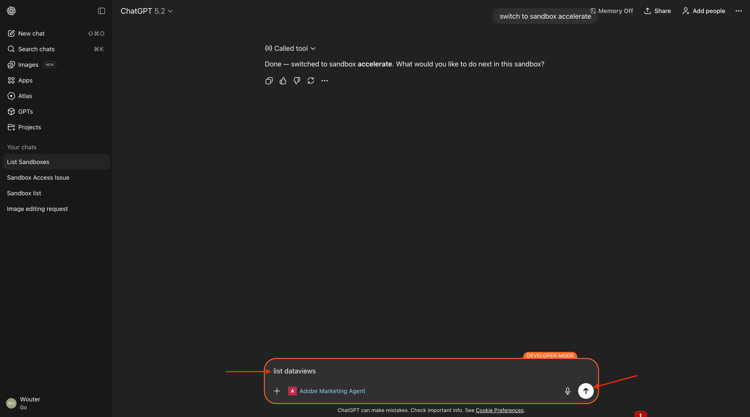Expand the Called tool details
The width and height of the screenshot is (750, 417).
[290, 48]
